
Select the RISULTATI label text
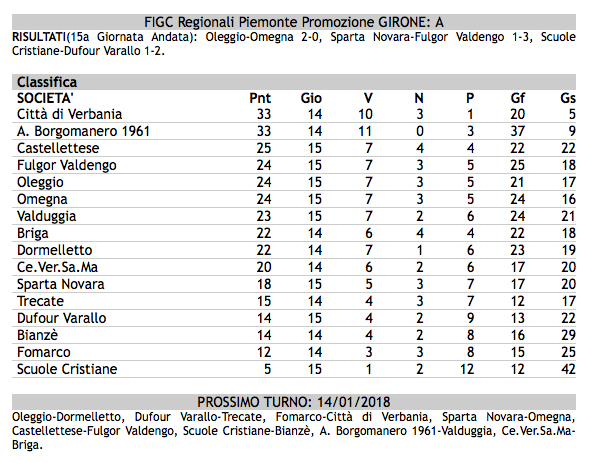point(39,37)
